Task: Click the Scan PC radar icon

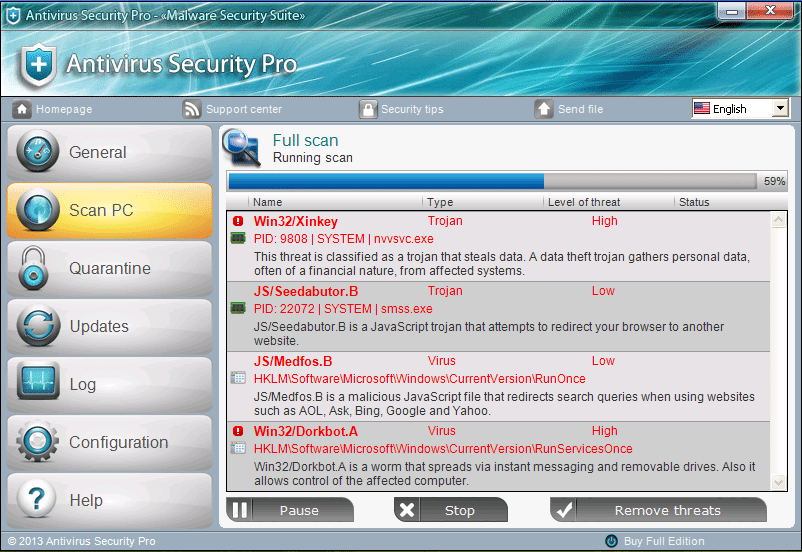Action: click(x=38, y=210)
